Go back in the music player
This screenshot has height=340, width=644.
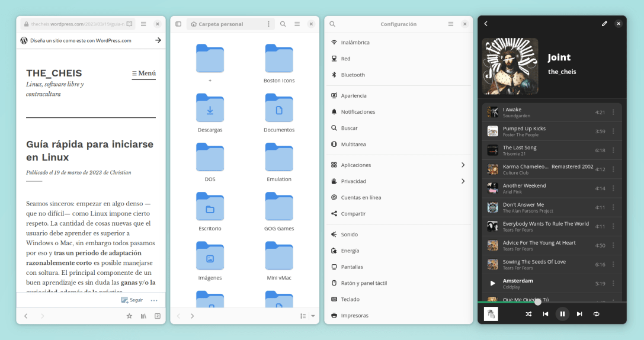pyautogui.click(x=486, y=24)
